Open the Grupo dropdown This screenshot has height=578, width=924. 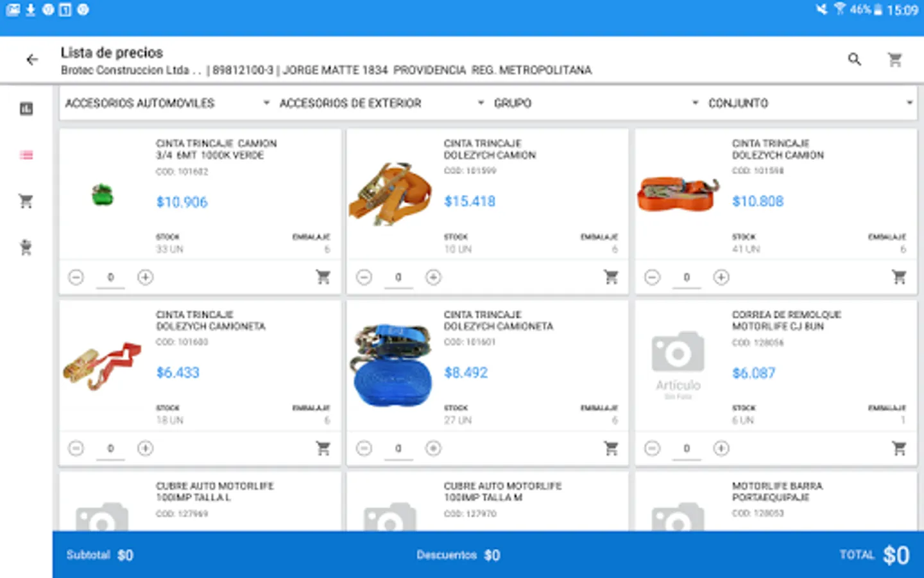click(595, 103)
